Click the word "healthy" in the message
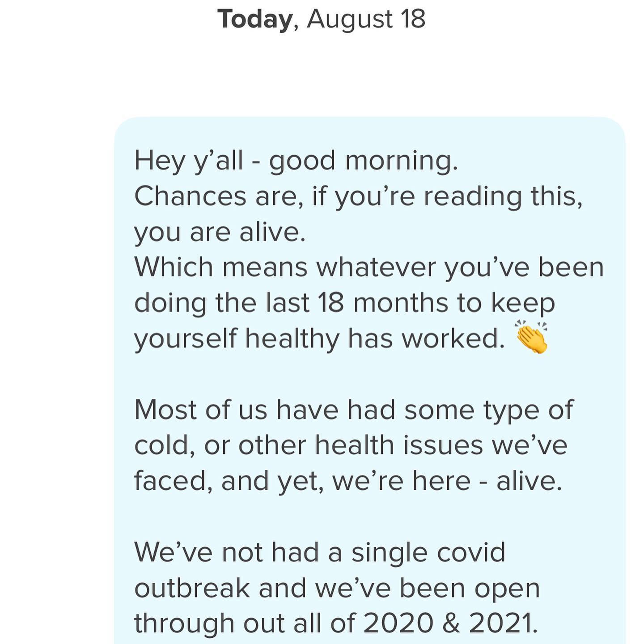 [x=292, y=339]
